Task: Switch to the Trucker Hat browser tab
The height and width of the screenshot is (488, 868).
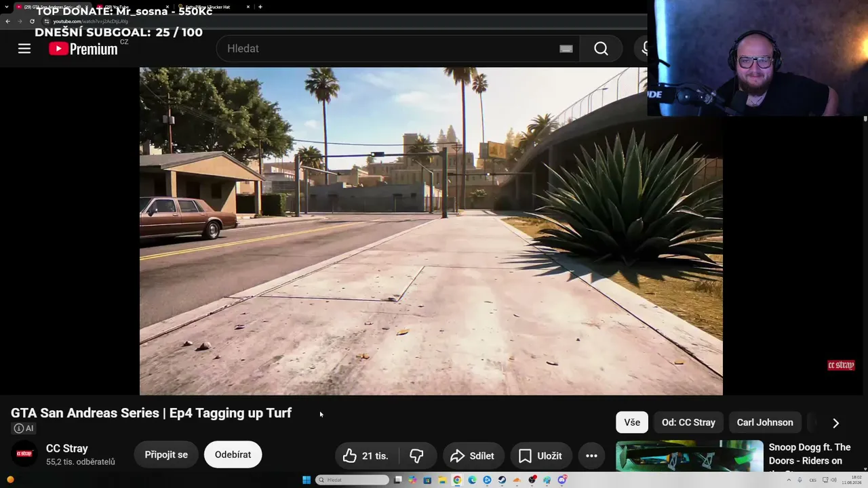Action: click(x=213, y=7)
